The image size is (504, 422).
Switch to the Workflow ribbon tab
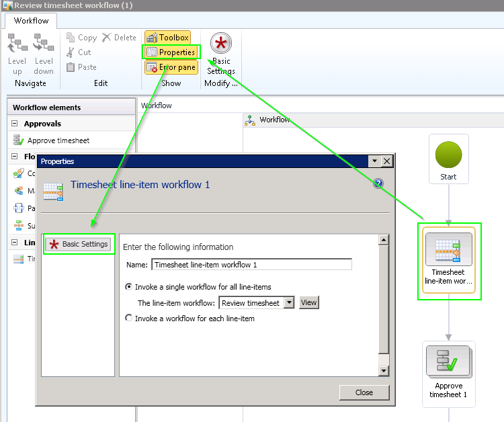tap(32, 21)
